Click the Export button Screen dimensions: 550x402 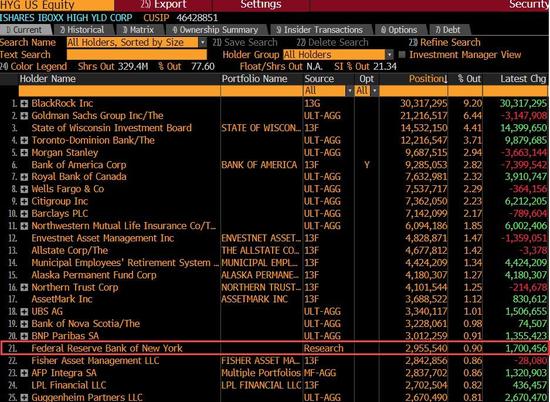163,5
